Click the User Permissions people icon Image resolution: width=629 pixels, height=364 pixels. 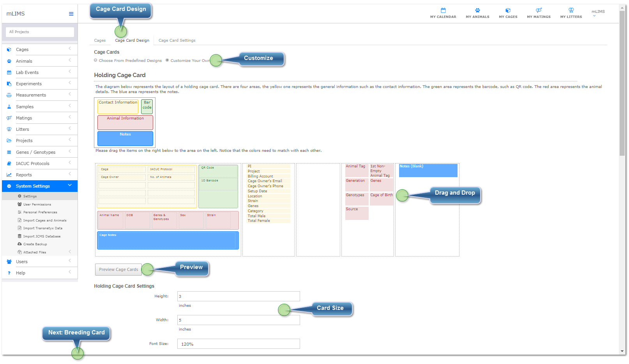[19, 204]
